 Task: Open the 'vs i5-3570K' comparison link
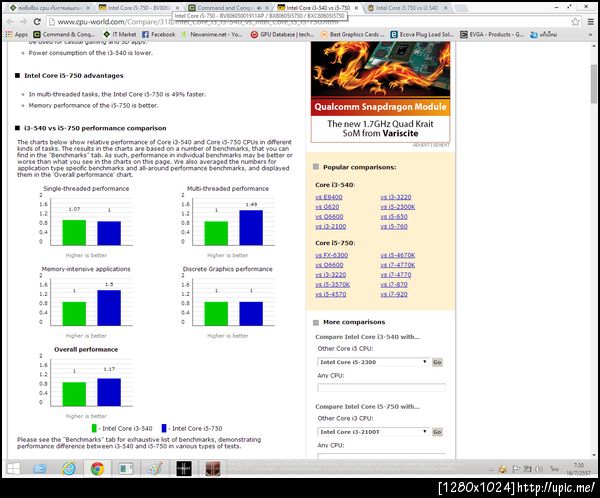(x=333, y=284)
